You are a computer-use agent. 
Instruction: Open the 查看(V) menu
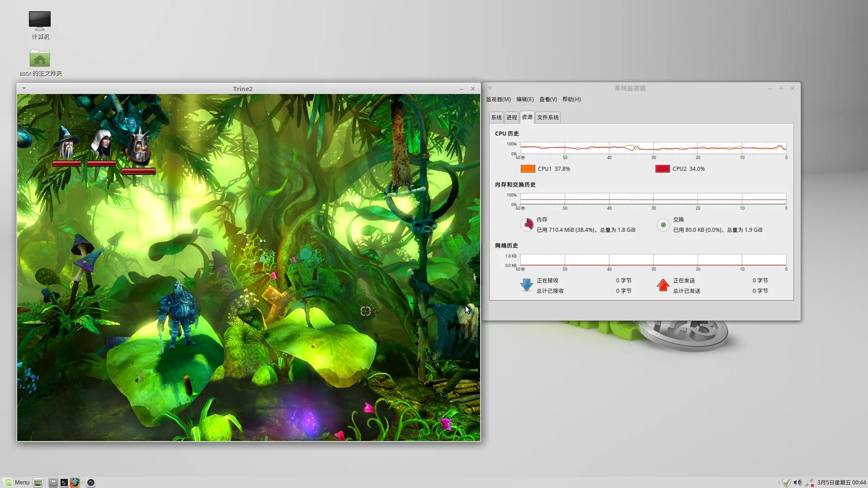pos(548,99)
